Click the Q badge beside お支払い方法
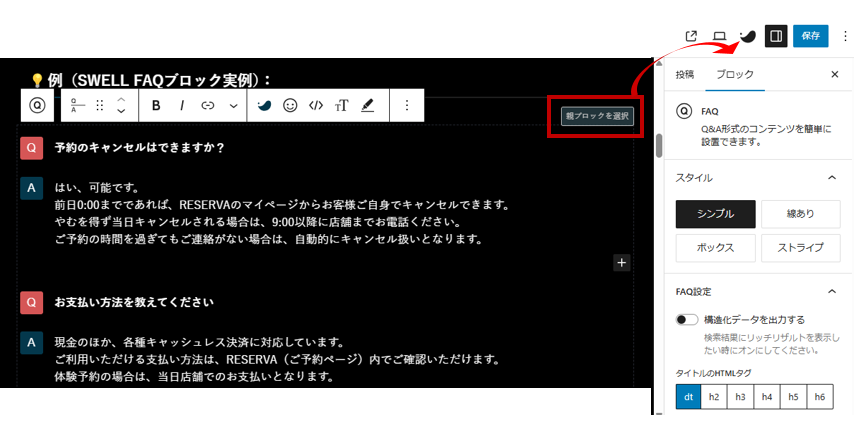The width and height of the screenshot is (857, 426). point(32,302)
